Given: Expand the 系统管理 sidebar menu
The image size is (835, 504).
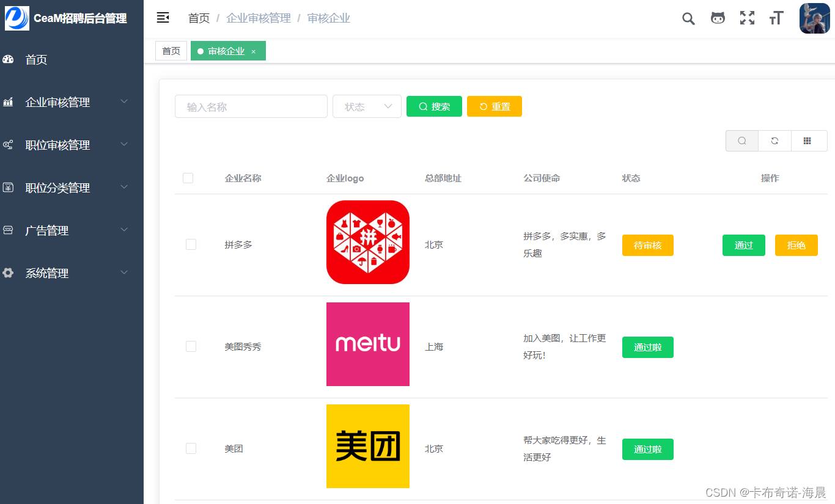Looking at the screenshot, I should (x=72, y=273).
